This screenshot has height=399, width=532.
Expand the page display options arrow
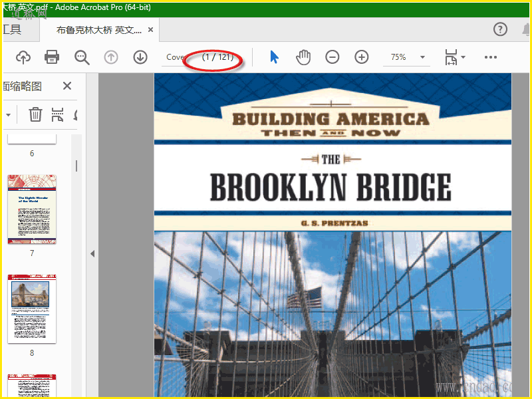coord(464,57)
